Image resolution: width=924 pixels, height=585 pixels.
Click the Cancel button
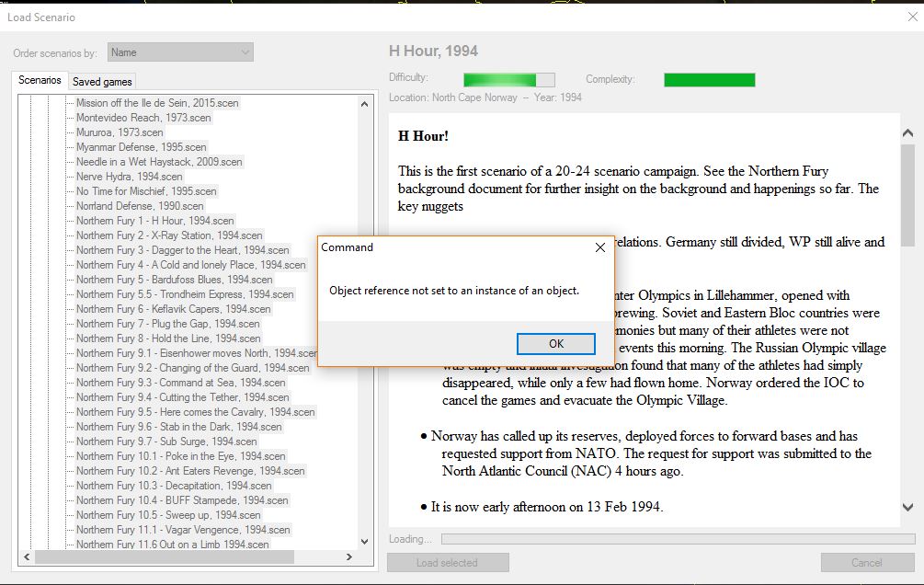tap(867, 563)
